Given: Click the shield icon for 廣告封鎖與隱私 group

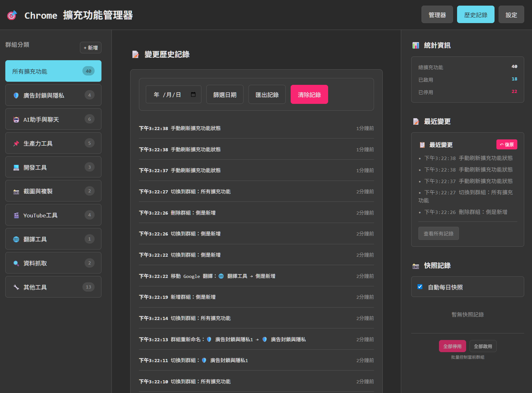Looking at the screenshot, I should (x=16, y=95).
